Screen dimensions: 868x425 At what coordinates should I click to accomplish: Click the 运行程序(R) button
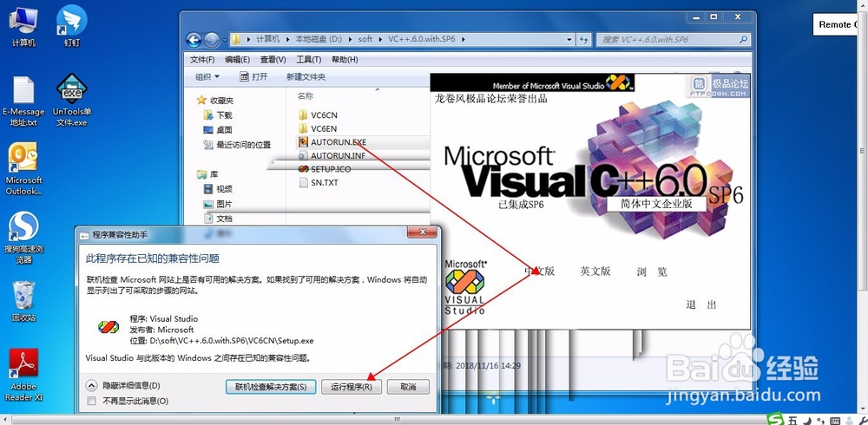(352, 387)
